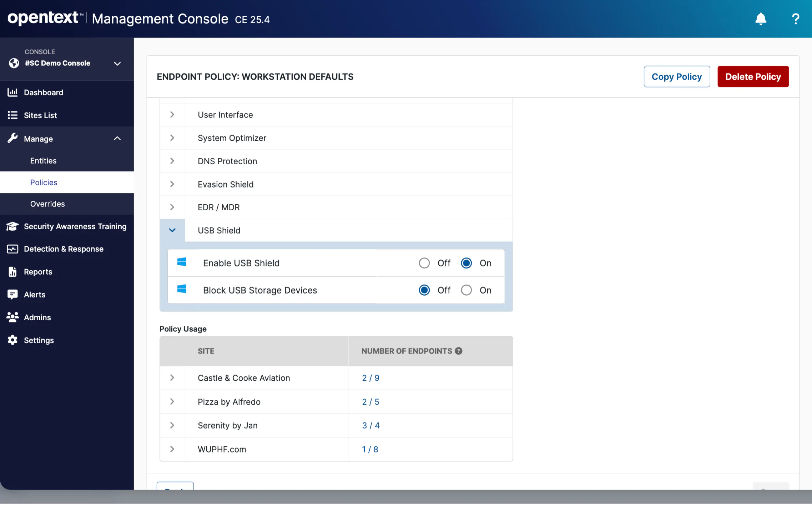Screen dimensions: 812x531
Task: Set Block USB Storage Devices to On
Action: tap(466, 290)
